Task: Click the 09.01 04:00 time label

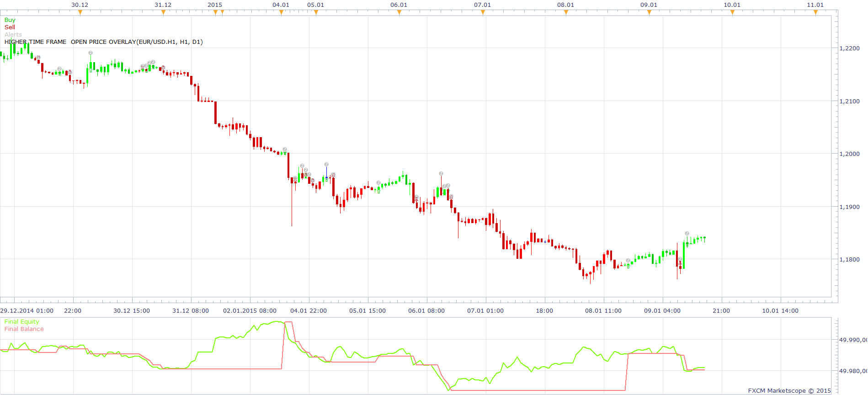Action: click(662, 311)
